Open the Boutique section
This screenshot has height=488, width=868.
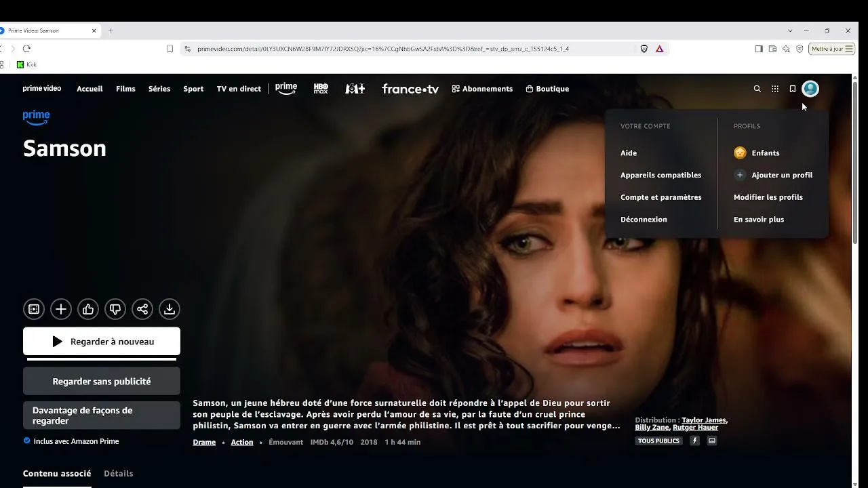click(x=547, y=89)
